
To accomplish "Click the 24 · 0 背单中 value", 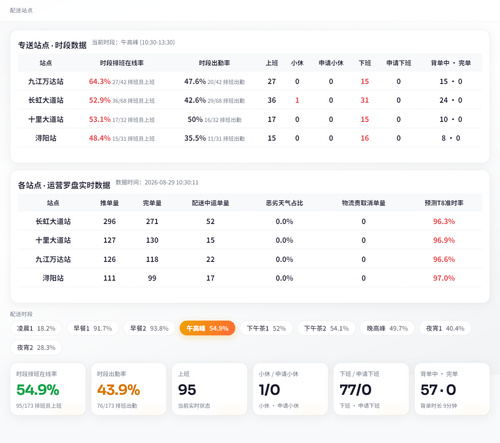I will click(451, 100).
